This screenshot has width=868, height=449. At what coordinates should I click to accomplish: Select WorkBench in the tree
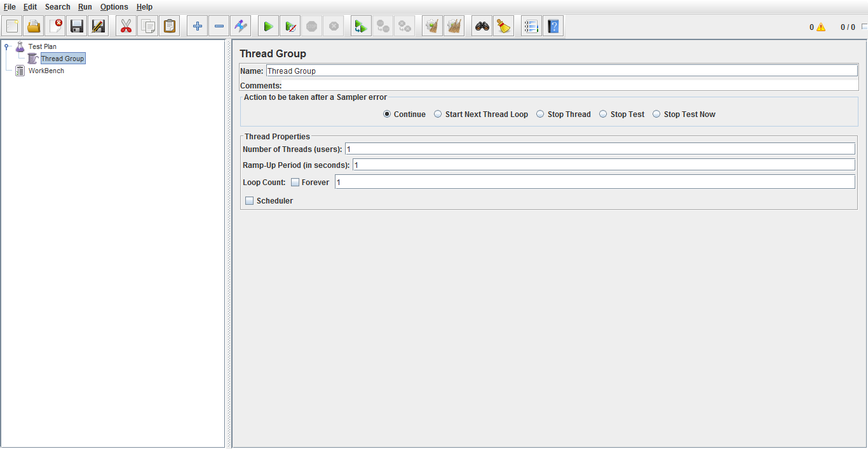click(45, 71)
